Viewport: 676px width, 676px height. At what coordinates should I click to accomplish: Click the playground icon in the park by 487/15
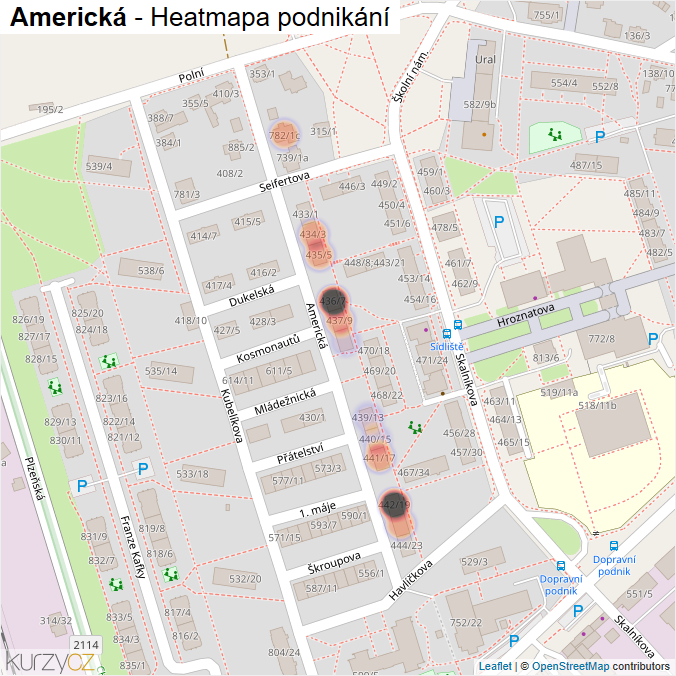tap(555, 135)
